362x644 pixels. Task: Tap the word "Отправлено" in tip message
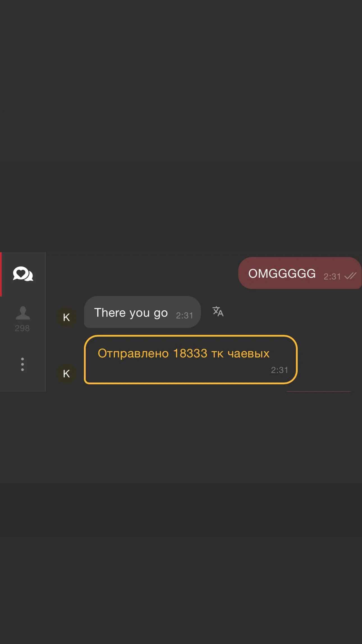[x=133, y=354]
